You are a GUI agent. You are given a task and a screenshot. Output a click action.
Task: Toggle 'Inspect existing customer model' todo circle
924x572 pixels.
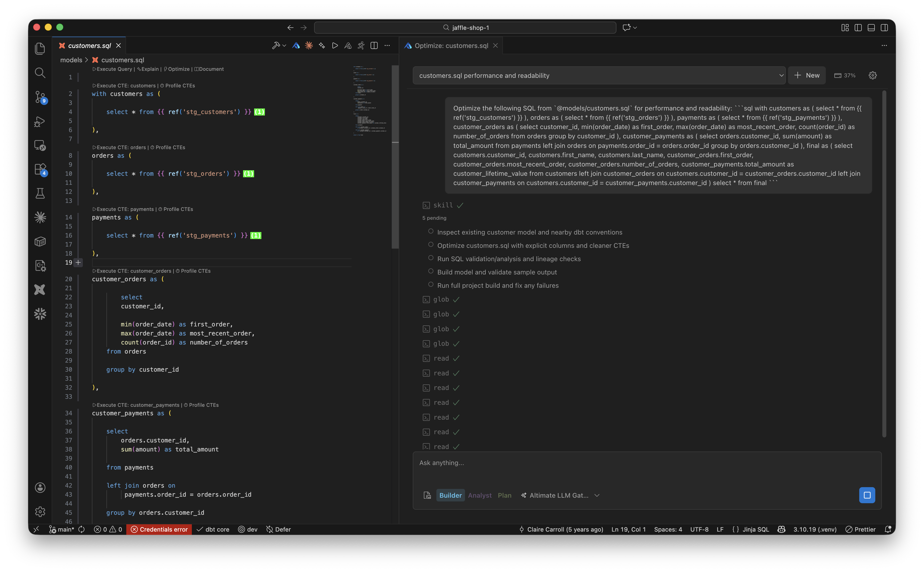[x=431, y=231]
